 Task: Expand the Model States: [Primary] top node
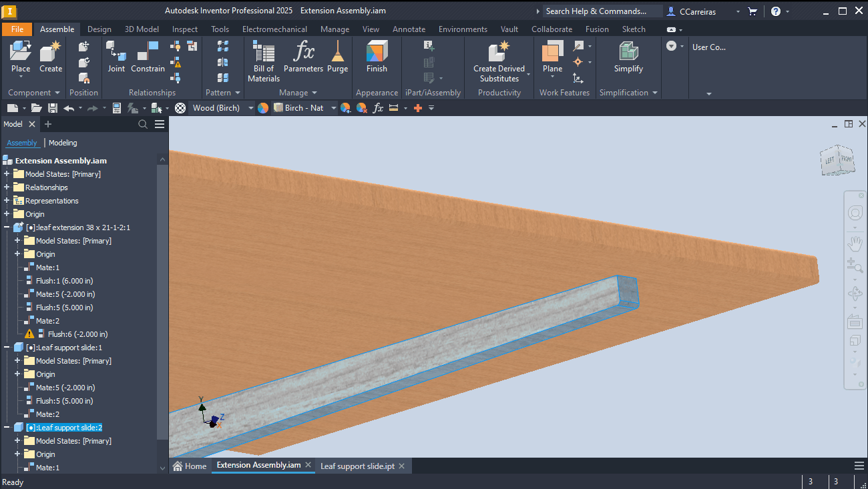pos(7,174)
